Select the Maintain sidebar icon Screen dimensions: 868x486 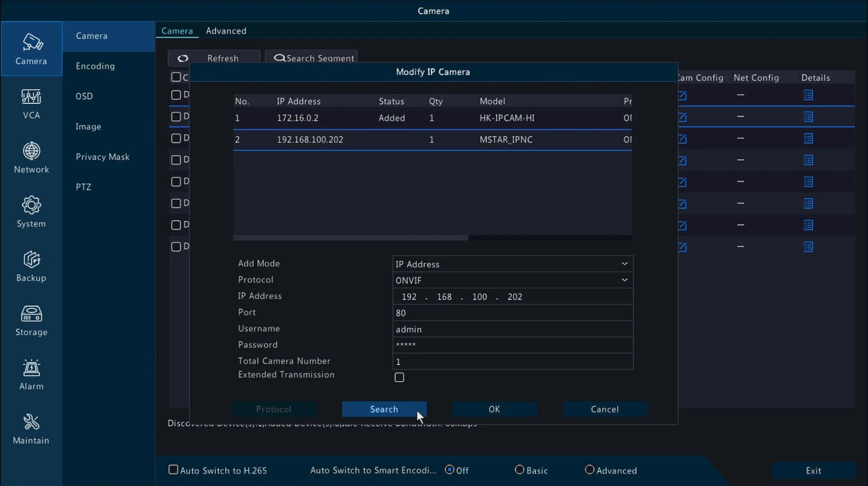[x=31, y=429]
